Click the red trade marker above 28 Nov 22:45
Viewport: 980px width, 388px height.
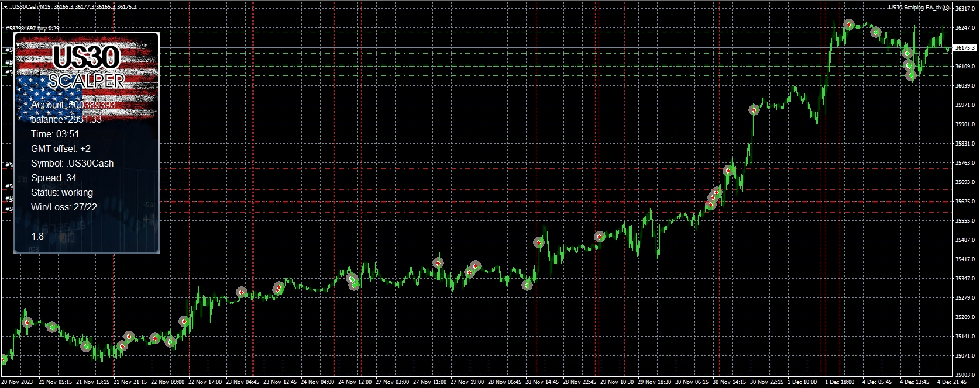coord(599,237)
